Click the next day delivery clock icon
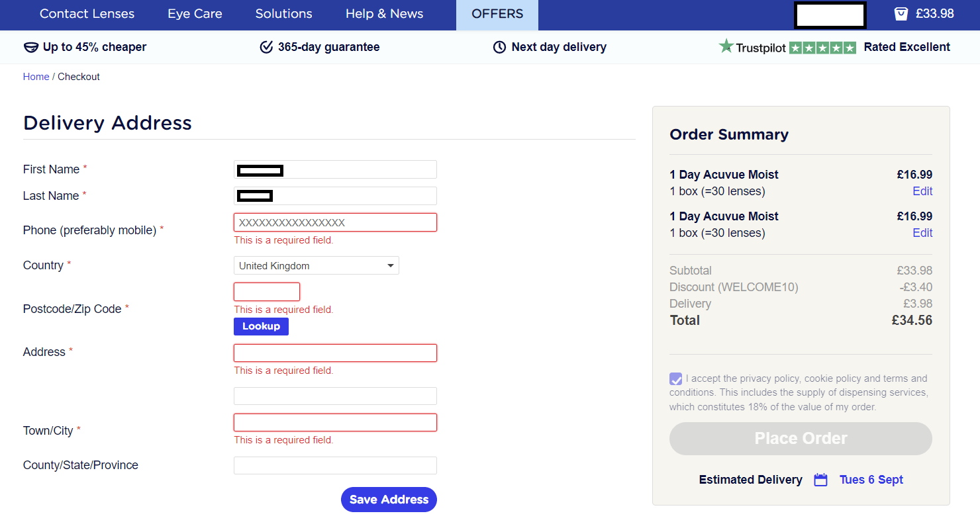This screenshot has width=980, height=530. pos(499,47)
